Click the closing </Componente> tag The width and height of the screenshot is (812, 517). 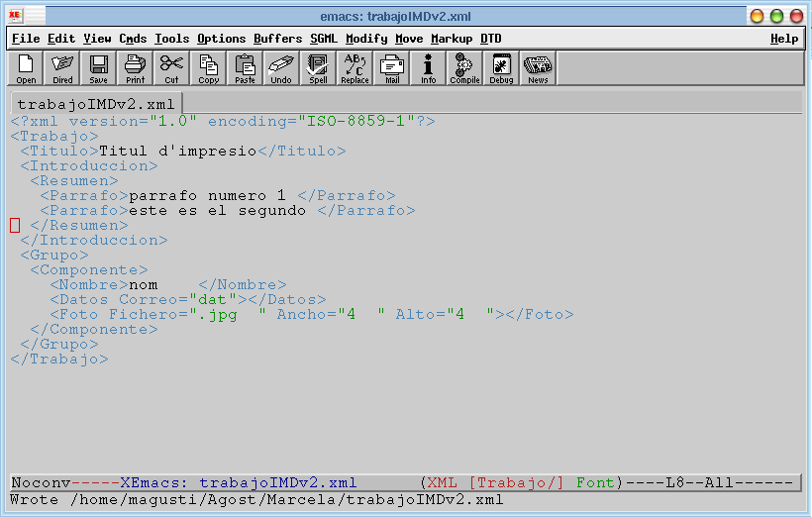click(94, 330)
